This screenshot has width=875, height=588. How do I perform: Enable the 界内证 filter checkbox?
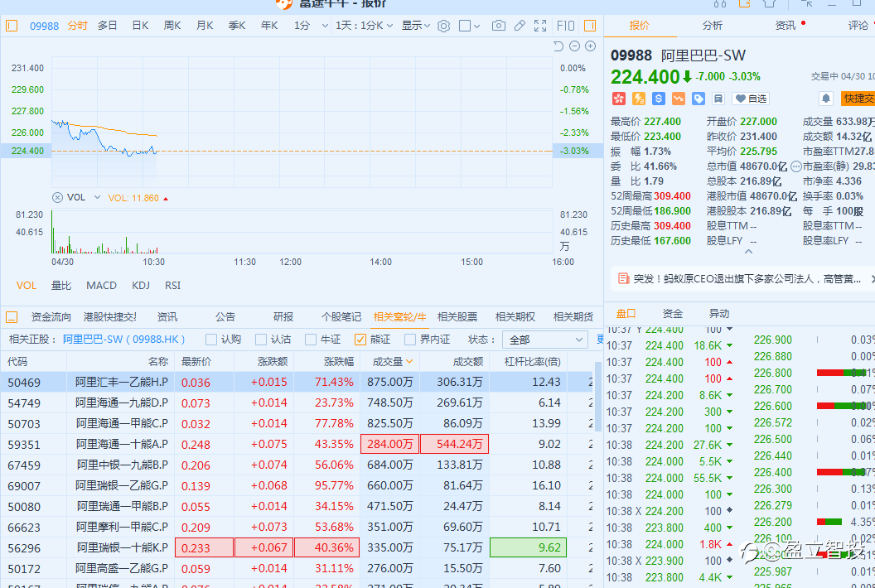pos(410,340)
